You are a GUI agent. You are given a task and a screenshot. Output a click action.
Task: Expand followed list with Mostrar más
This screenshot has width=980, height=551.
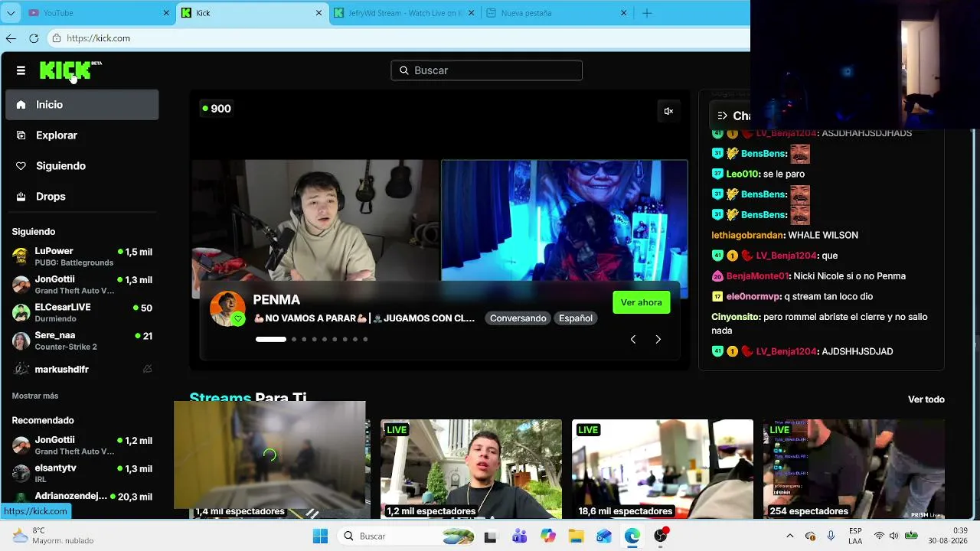pos(35,396)
